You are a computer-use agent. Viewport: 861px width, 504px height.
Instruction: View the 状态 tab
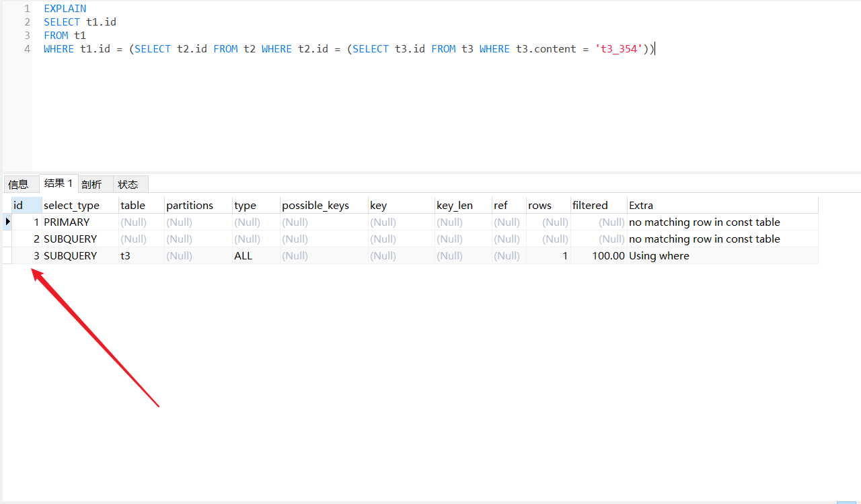click(x=129, y=183)
